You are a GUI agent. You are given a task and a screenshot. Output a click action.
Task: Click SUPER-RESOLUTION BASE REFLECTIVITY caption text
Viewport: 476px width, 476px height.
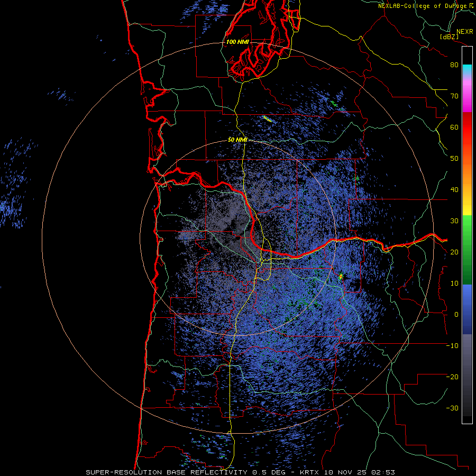(x=167, y=472)
